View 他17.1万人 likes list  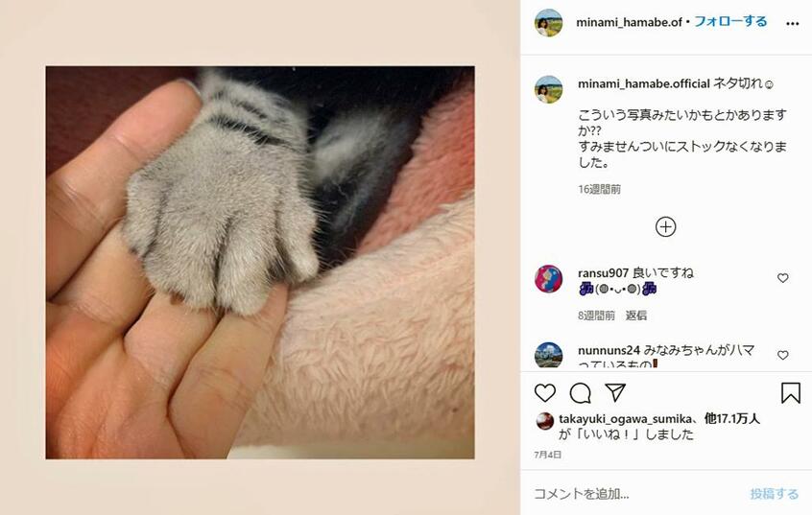(x=731, y=418)
